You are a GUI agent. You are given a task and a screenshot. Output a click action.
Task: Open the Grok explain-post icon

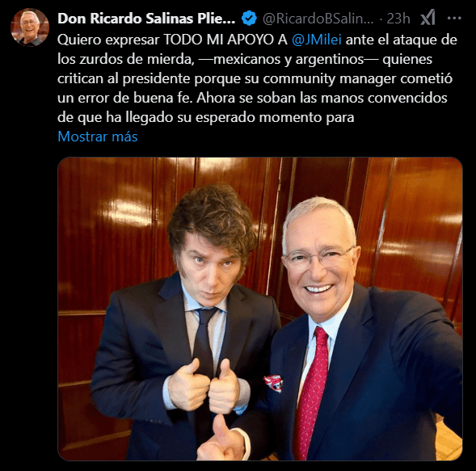tap(428, 19)
